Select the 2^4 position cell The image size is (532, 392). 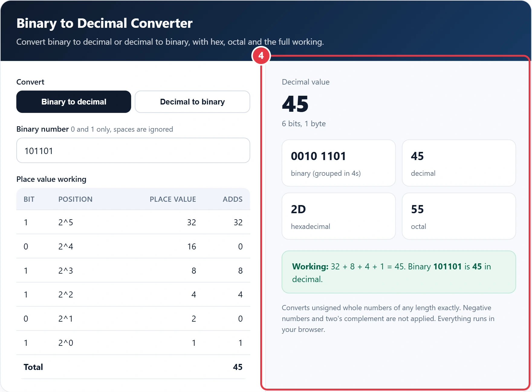[x=66, y=246]
